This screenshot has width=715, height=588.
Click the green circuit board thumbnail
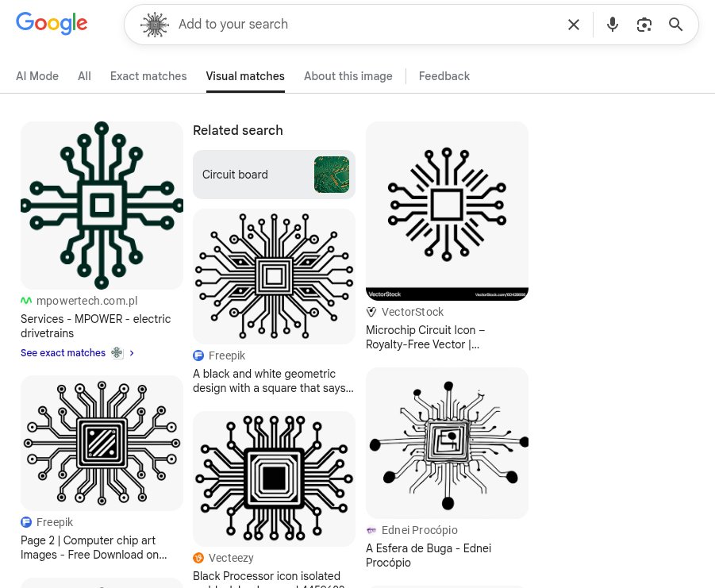[x=332, y=175]
